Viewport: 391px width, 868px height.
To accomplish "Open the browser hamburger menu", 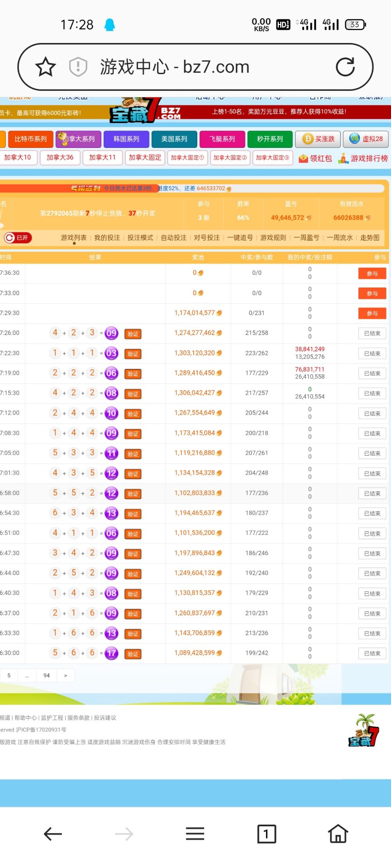I will [x=195, y=834].
